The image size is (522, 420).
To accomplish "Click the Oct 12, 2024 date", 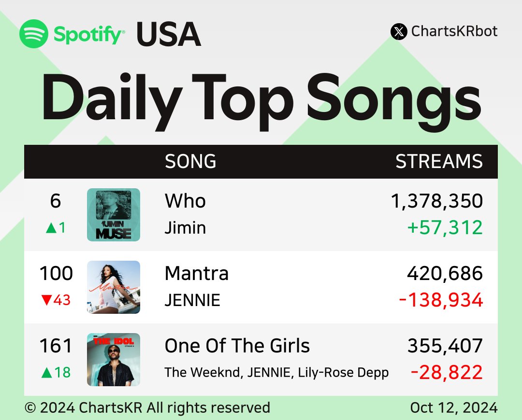I will pyautogui.click(x=453, y=407).
